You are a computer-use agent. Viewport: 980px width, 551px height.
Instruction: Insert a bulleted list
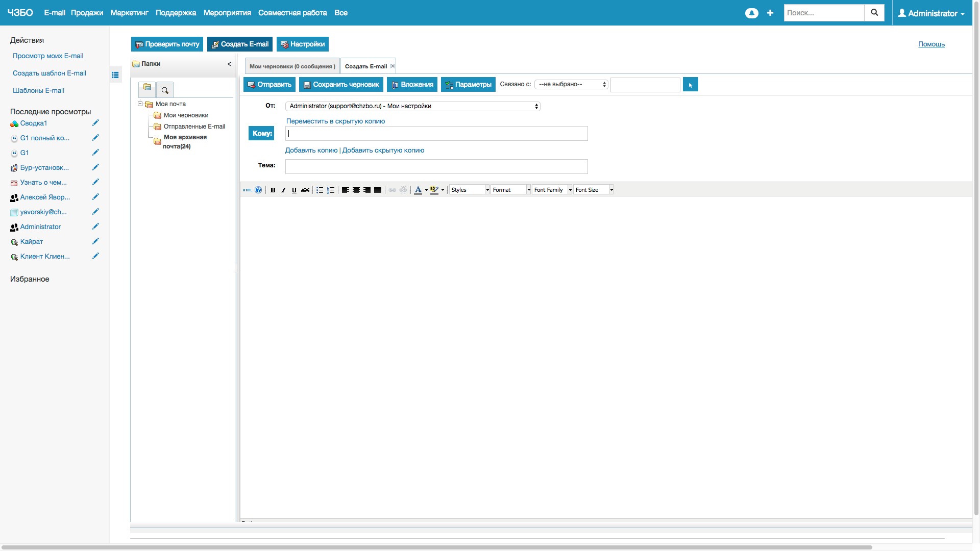(320, 190)
